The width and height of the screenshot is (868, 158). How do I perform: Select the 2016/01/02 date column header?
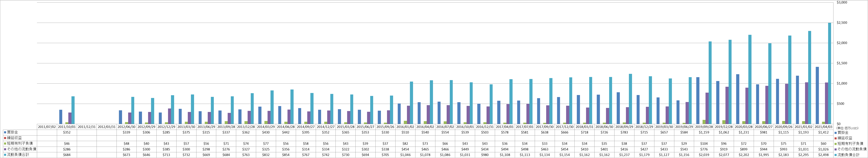tap(405, 127)
